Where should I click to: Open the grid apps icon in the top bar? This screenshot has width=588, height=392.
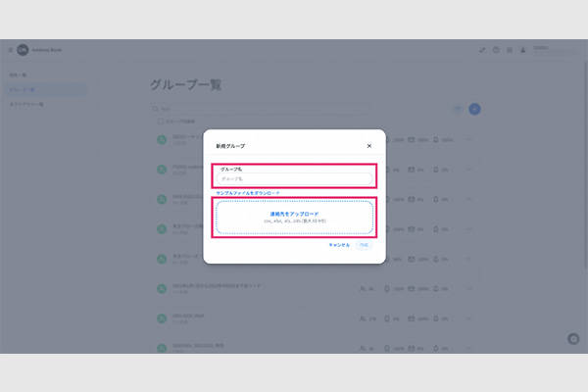pos(510,50)
